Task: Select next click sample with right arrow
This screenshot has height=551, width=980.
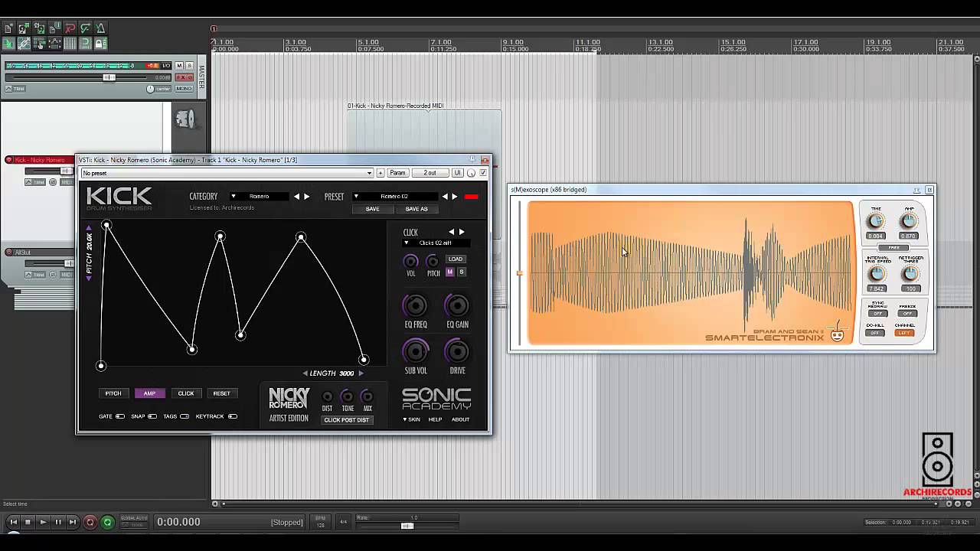Action: tap(462, 232)
